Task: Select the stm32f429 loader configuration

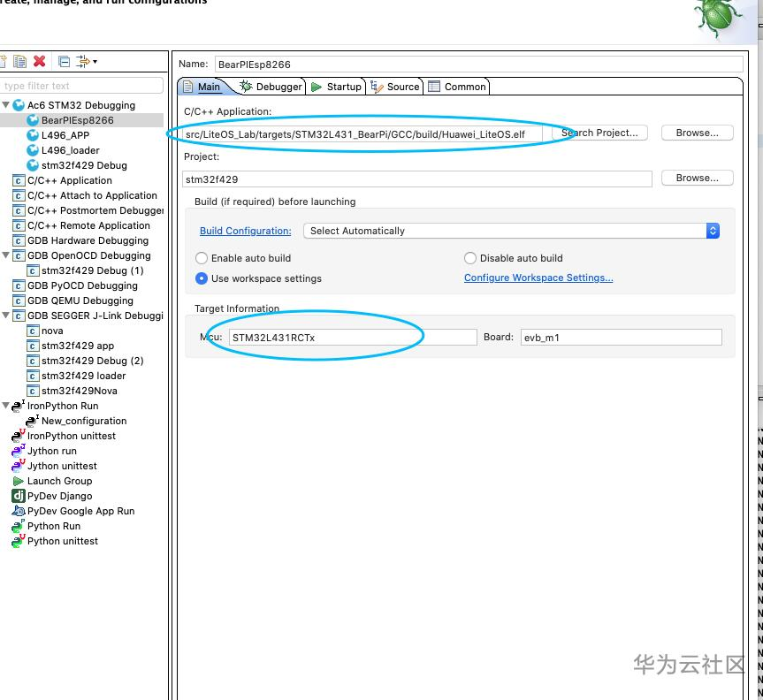Action: (x=84, y=376)
